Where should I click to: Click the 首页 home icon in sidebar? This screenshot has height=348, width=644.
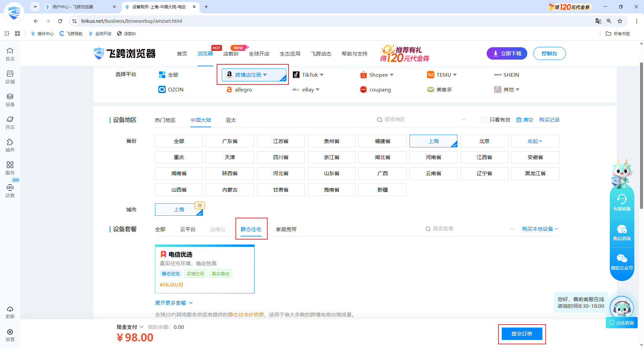pos(10,54)
